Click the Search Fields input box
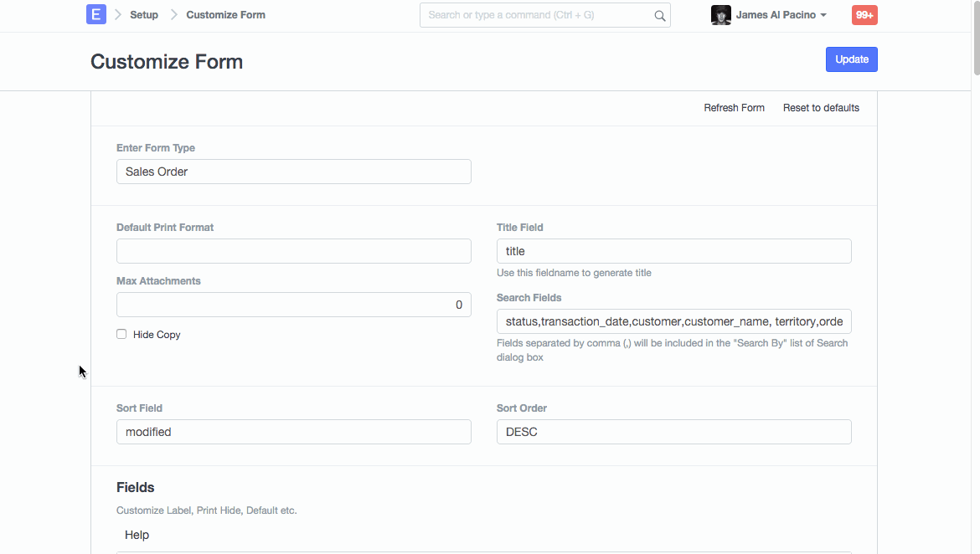The image size is (980, 554). [673, 321]
